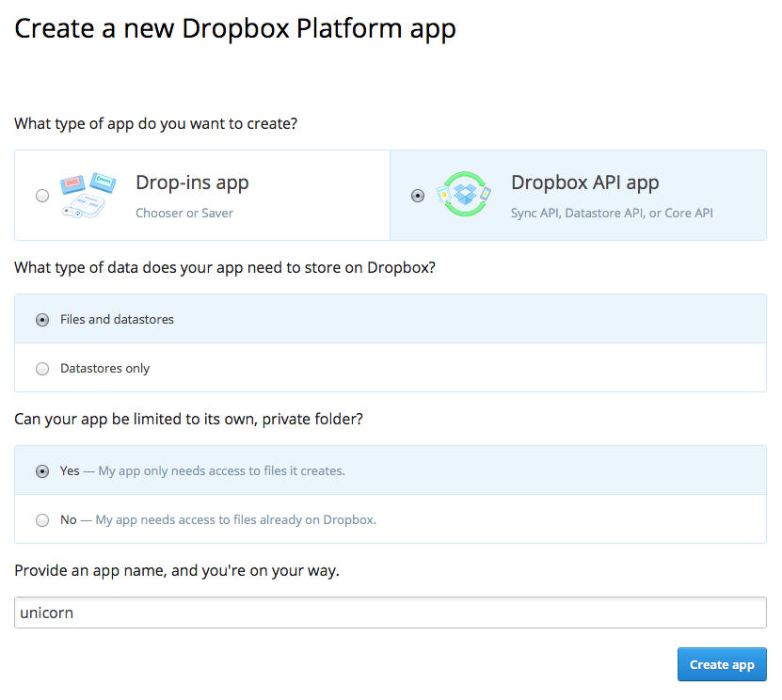The height and width of the screenshot is (700, 782).
Task: Choose the Datastores only radio button
Action: (x=42, y=369)
